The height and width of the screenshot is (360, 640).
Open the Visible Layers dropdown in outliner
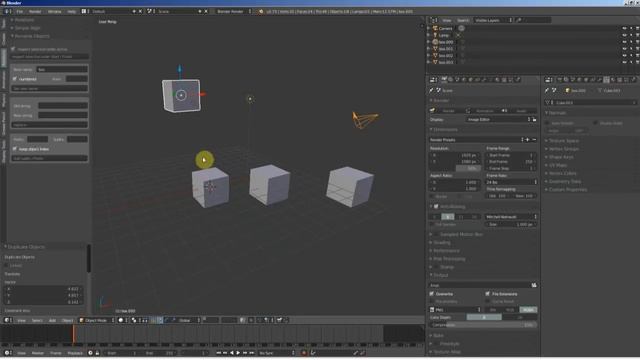pos(493,20)
